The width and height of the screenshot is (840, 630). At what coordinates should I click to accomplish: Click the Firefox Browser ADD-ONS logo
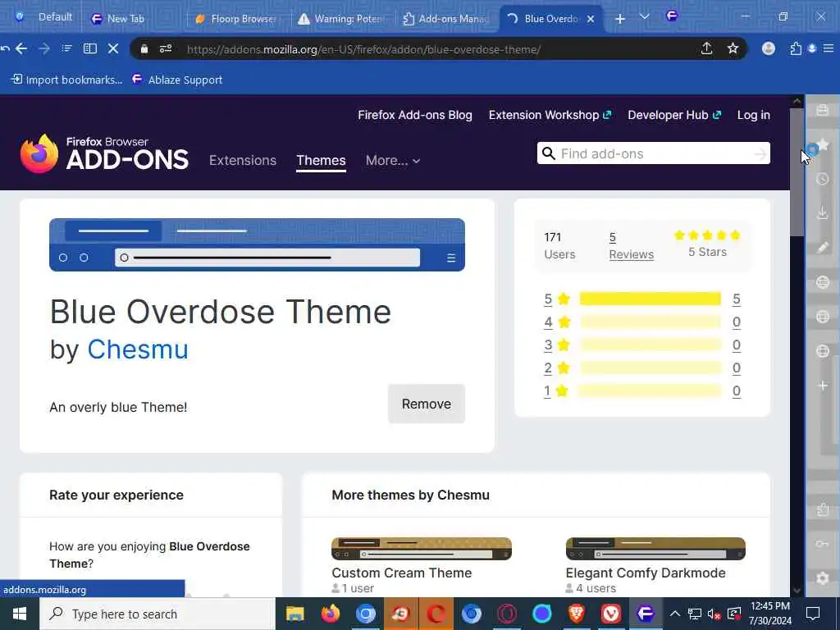click(x=104, y=153)
